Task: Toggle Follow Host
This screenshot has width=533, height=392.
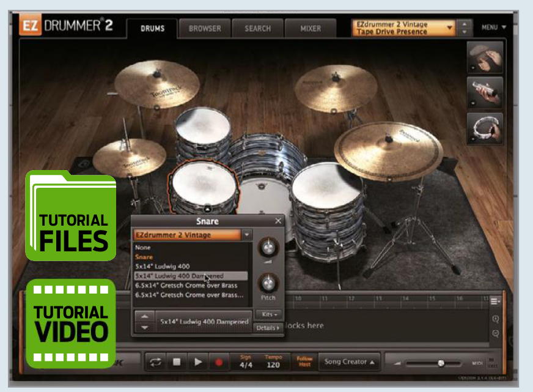Action: click(304, 361)
